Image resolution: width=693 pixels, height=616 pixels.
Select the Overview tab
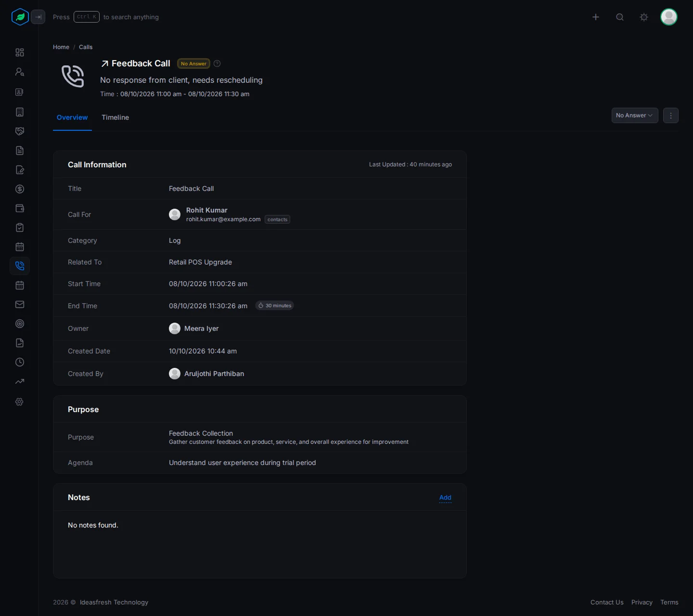click(x=72, y=117)
